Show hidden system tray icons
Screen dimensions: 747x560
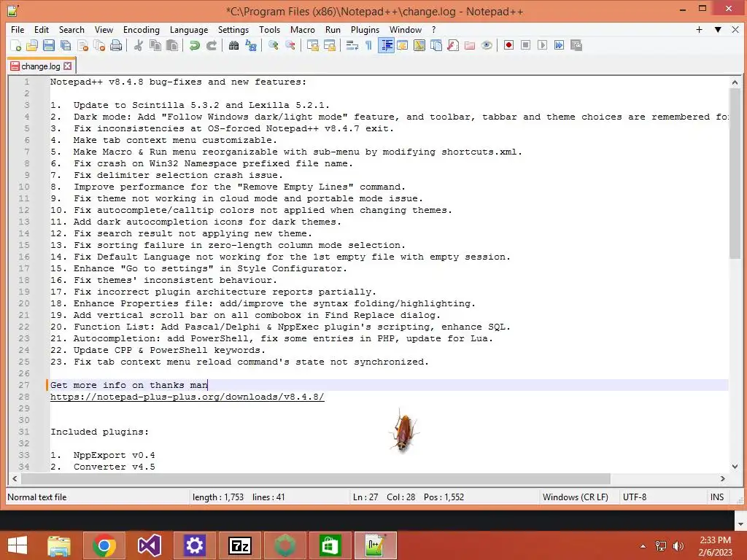pos(643,546)
